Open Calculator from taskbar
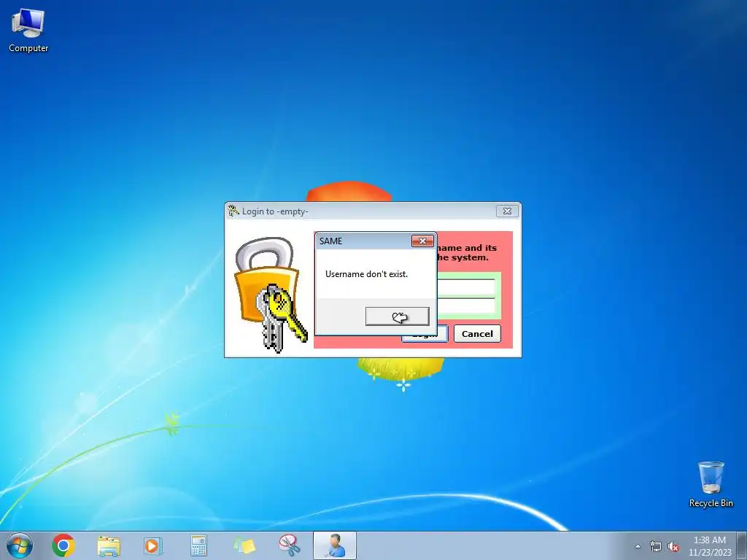Screen dimensions: 747x560 (198, 545)
